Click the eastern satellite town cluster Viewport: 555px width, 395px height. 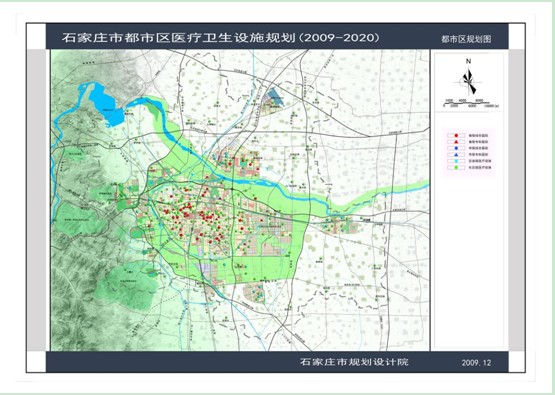(x=339, y=225)
